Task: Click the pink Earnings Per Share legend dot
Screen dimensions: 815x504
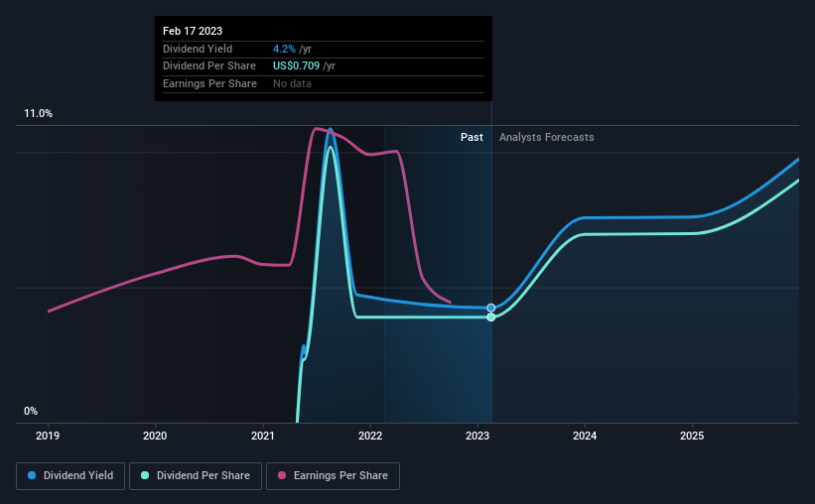Action: point(282,475)
